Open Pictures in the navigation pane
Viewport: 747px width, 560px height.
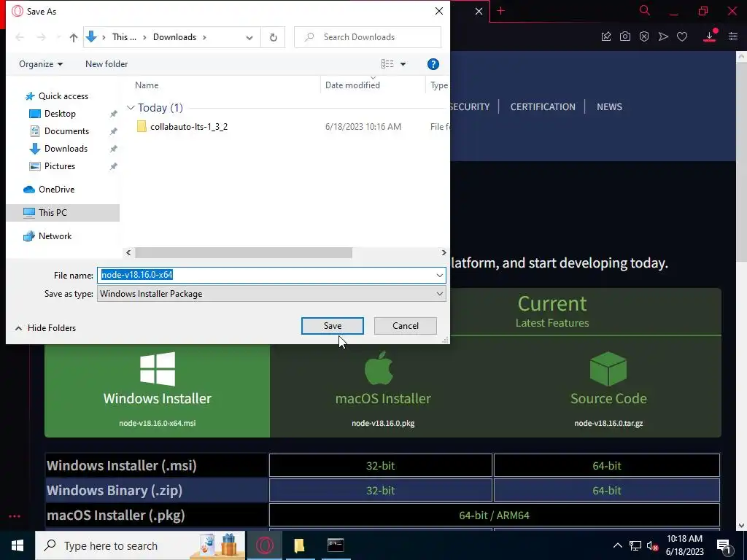coord(60,166)
